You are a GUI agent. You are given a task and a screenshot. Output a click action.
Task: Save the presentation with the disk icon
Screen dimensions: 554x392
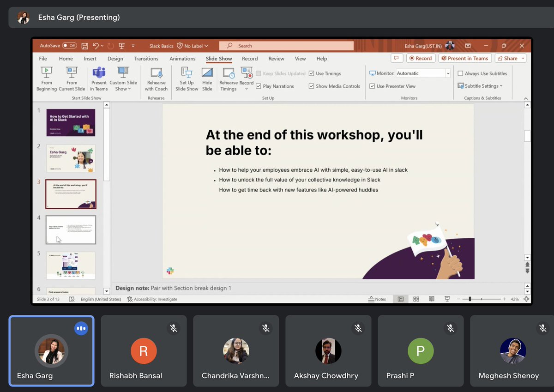(x=84, y=46)
